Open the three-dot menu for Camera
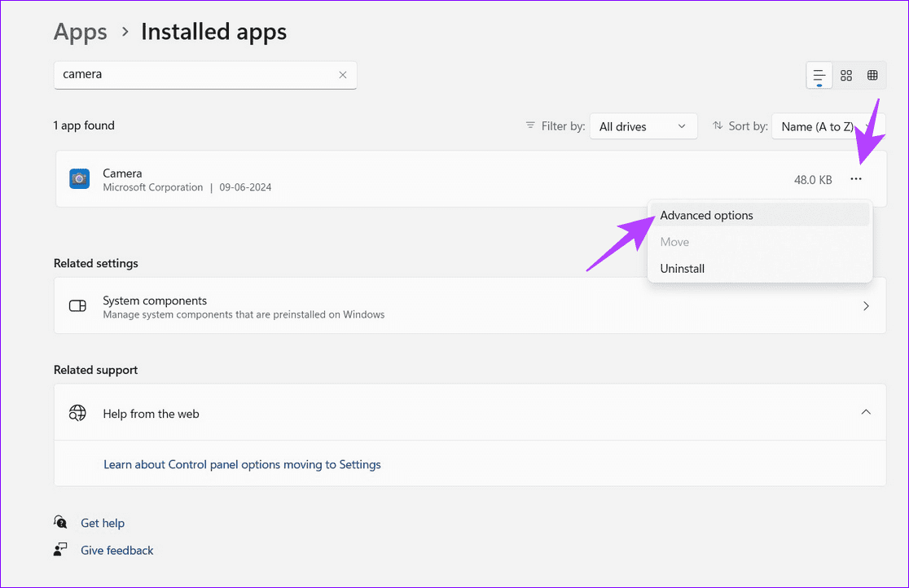This screenshot has width=909, height=588. (855, 179)
